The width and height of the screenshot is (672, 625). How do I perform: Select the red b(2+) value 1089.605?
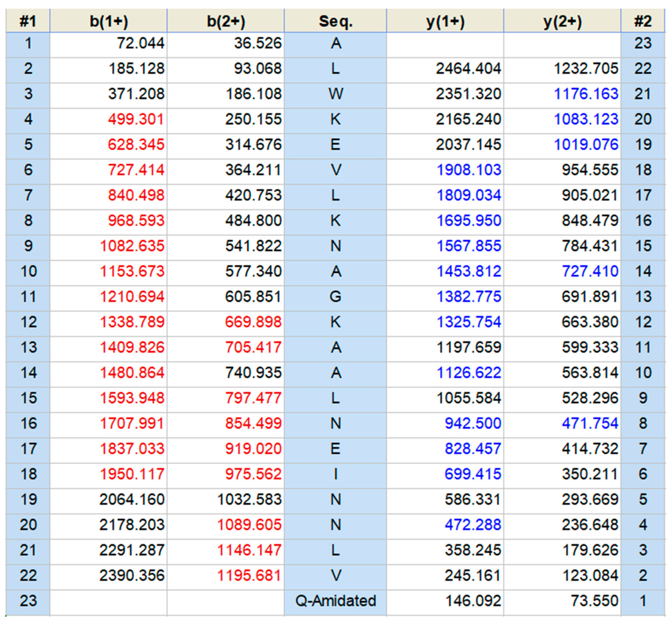249,525
